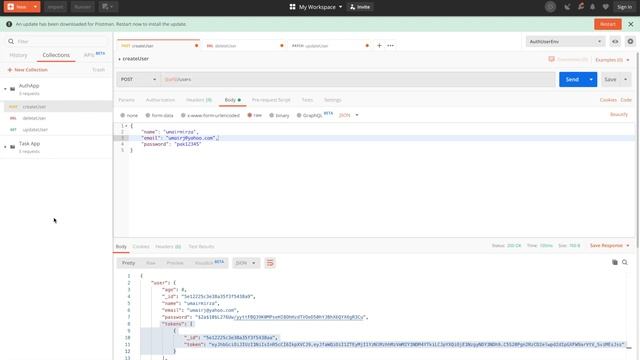The width and height of the screenshot is (640, 360).
Task: Open a new request tab with plus
Action: coord(379,46)
